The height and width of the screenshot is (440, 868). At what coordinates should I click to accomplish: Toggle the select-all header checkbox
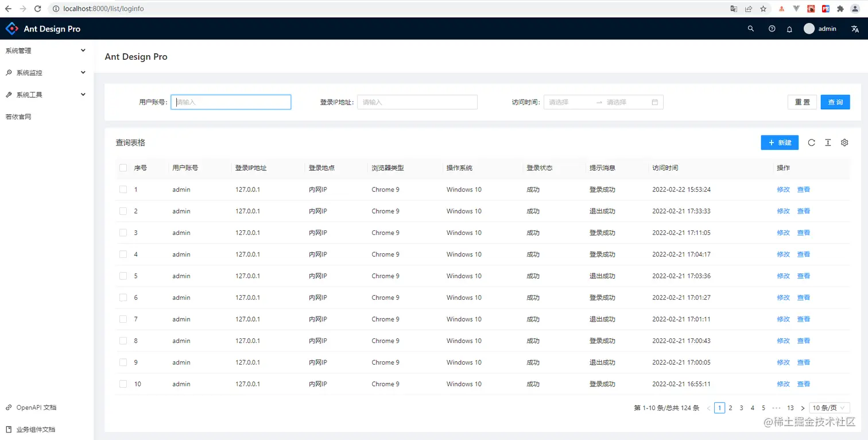click(123, 168)
